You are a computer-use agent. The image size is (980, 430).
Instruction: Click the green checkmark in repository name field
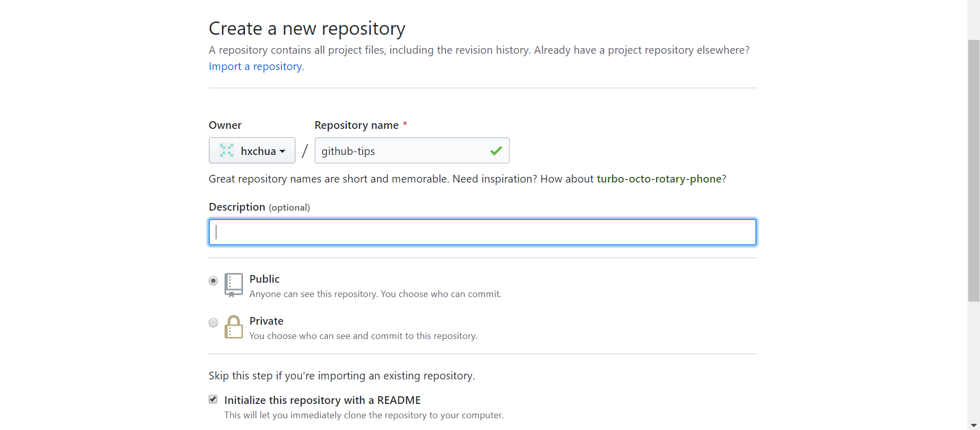(496, 151)
